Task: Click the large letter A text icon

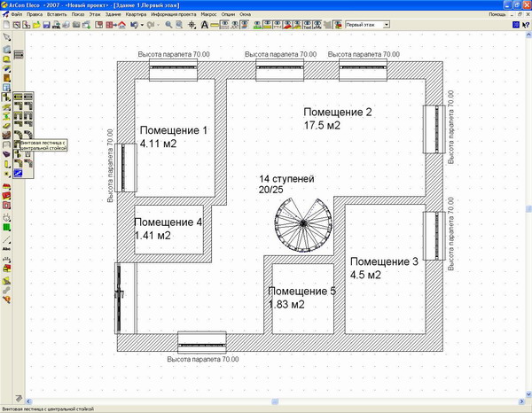Action: 204,25
